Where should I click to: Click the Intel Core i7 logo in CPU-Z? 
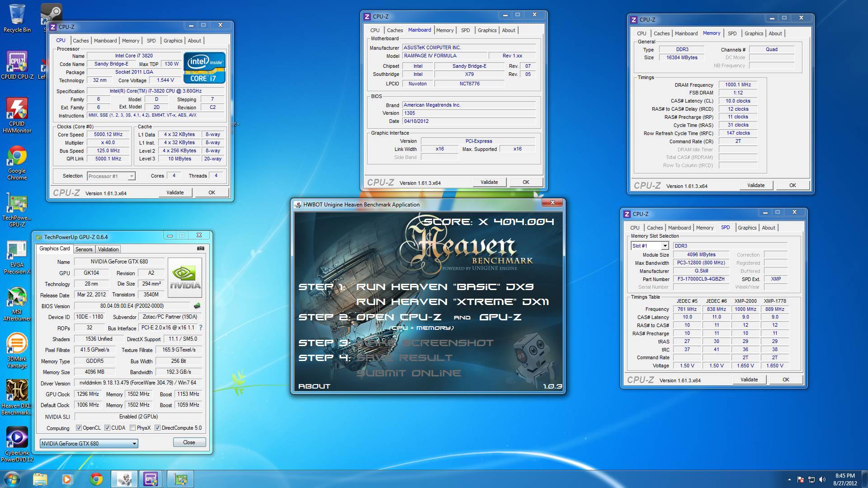(x=204, y=67)
